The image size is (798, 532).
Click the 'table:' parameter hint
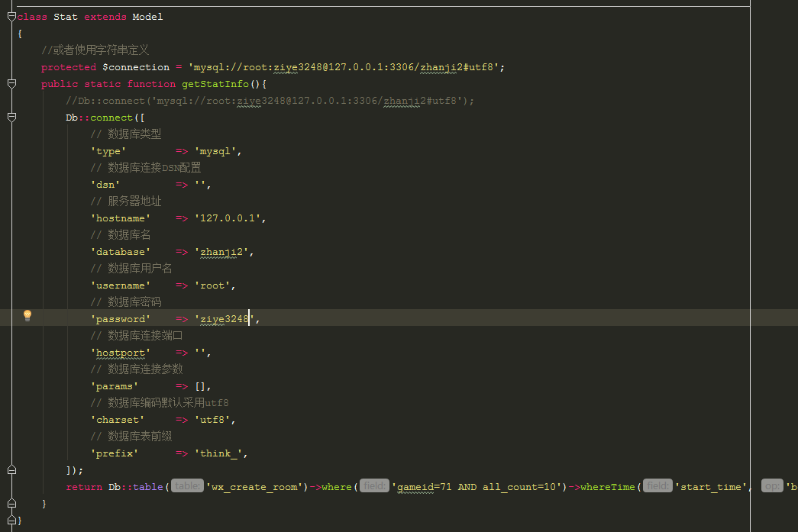[187, 486]
